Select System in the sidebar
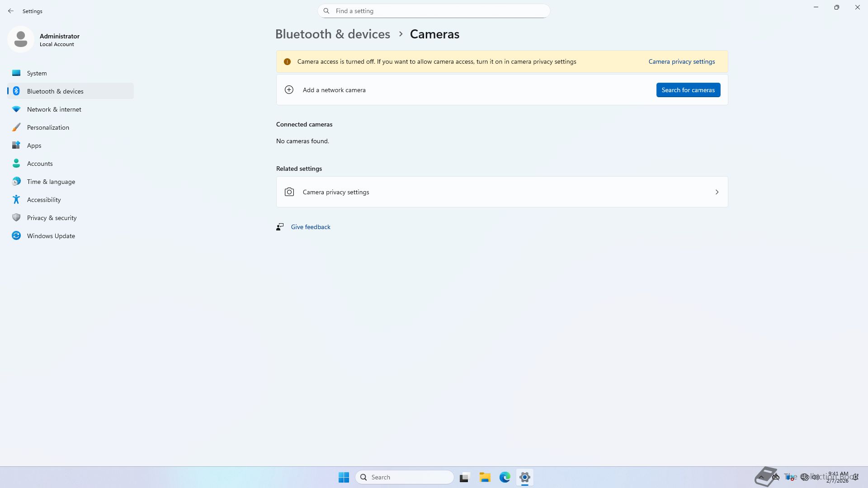The width and height of the screenshot is (868, 488). tap(37, 73)
